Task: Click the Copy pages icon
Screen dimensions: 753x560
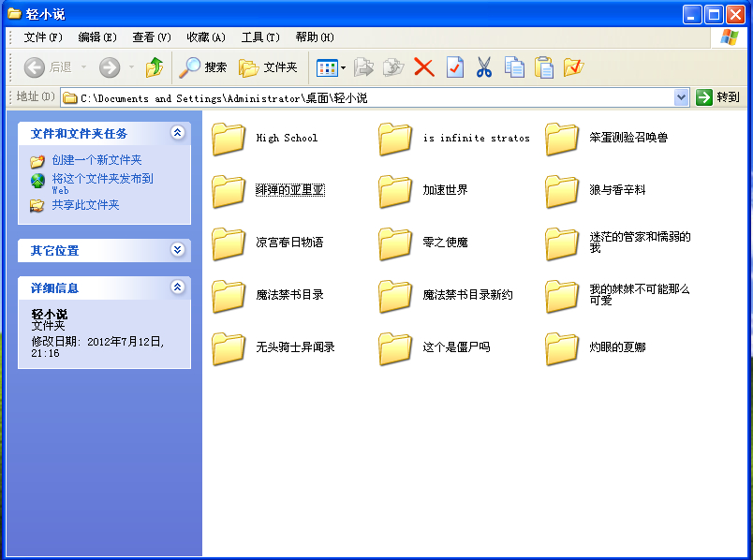Action: coord(514,67)
